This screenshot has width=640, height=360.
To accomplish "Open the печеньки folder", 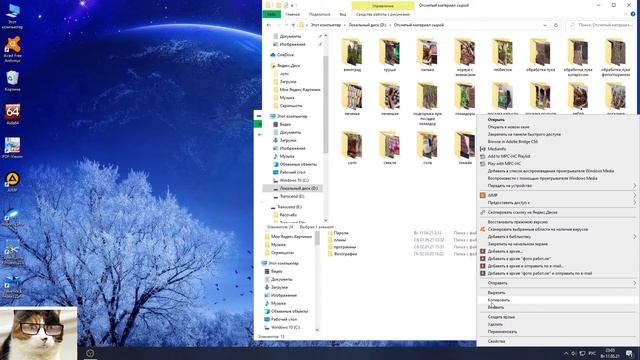I will click(390, 99).
